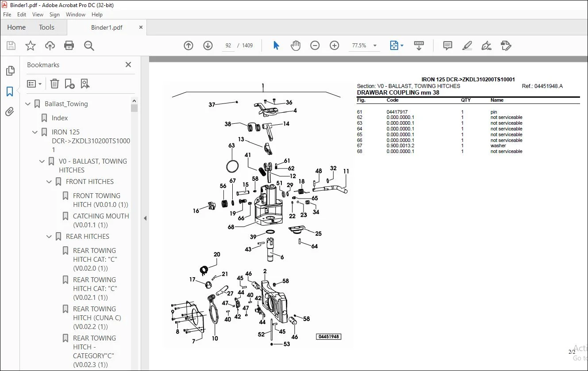
Task: Collapse the Ballast_Towing bookmark
Action: pos(28,104)
